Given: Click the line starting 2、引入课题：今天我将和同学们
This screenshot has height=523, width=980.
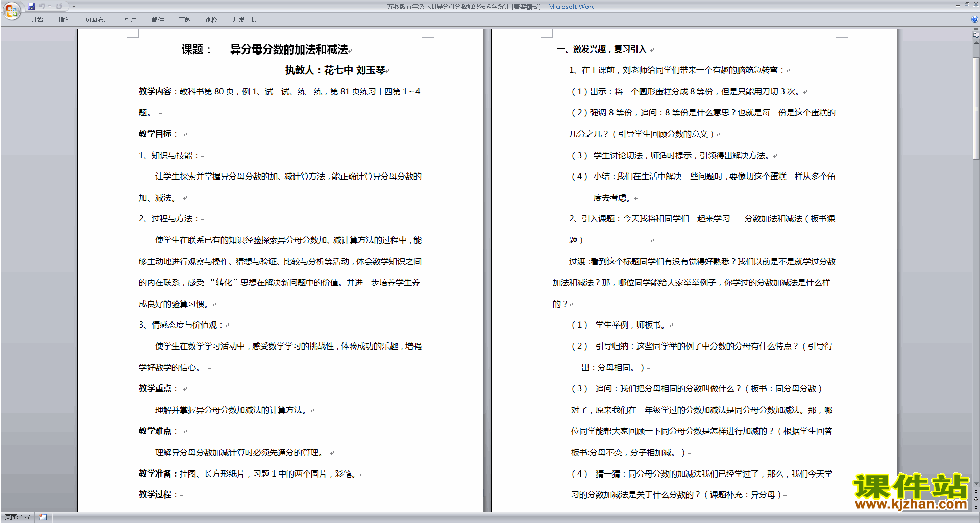Looking at the screenshot, I should pos(702,218).
